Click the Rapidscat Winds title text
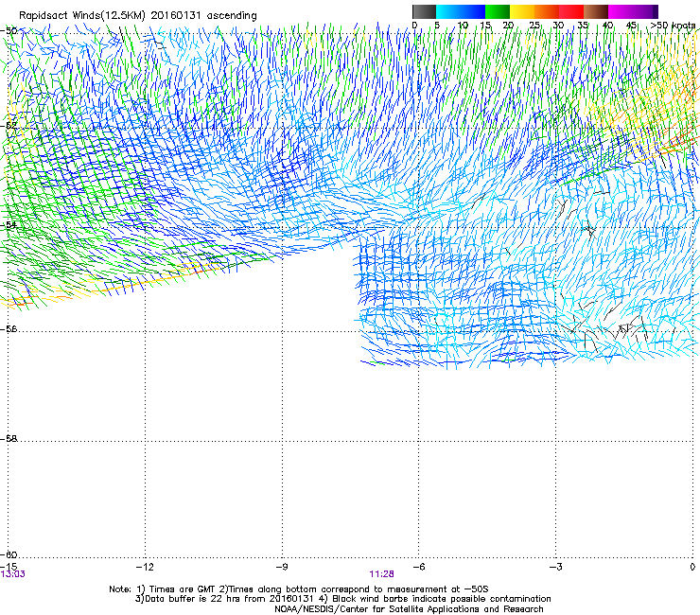Viewport: 700px width, 615px height. 137,16
